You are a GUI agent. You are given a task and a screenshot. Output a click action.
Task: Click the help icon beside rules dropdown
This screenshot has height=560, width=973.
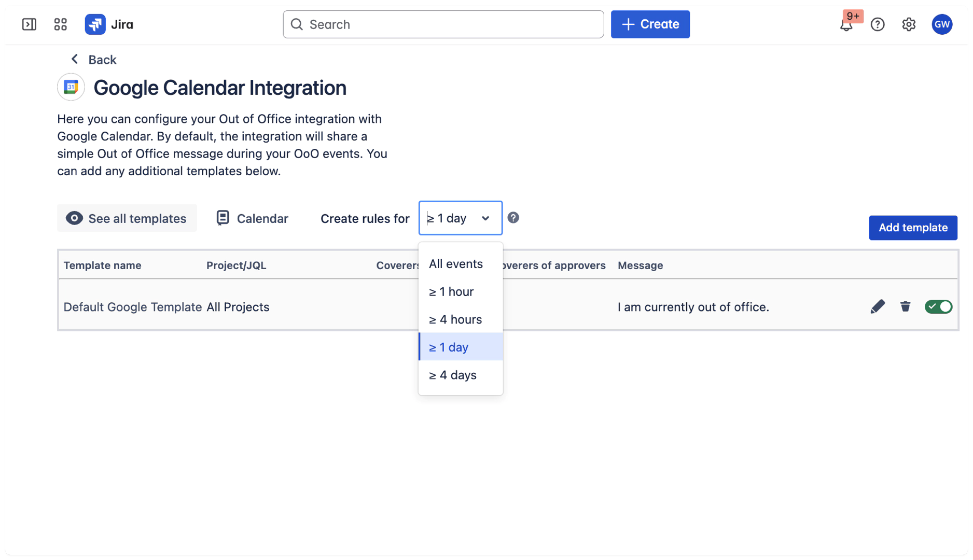point(513,218)
